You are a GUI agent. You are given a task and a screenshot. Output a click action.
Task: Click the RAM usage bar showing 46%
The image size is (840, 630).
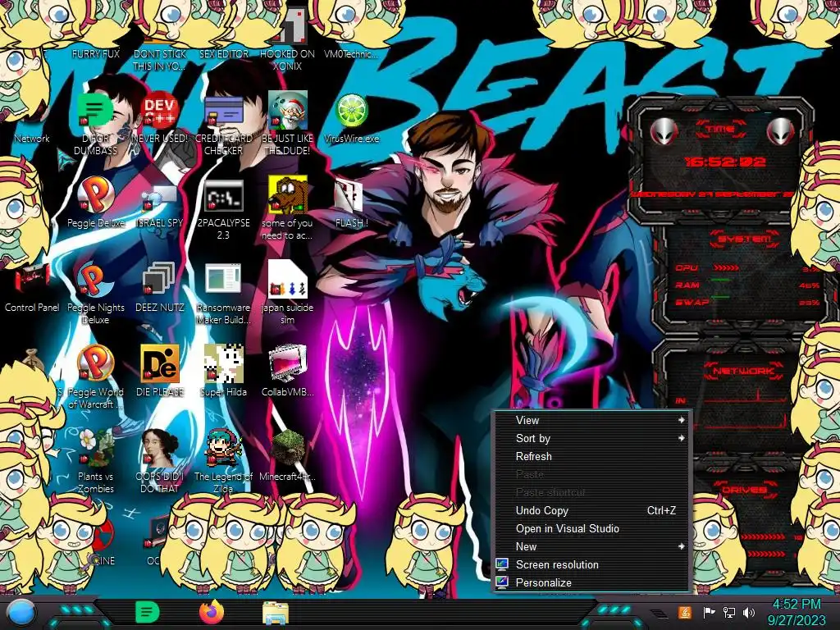pos(720,281)
